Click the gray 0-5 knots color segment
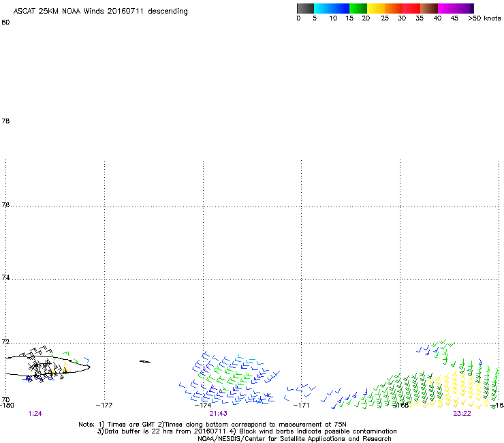The image size is (504, 443). pos(305,8)
